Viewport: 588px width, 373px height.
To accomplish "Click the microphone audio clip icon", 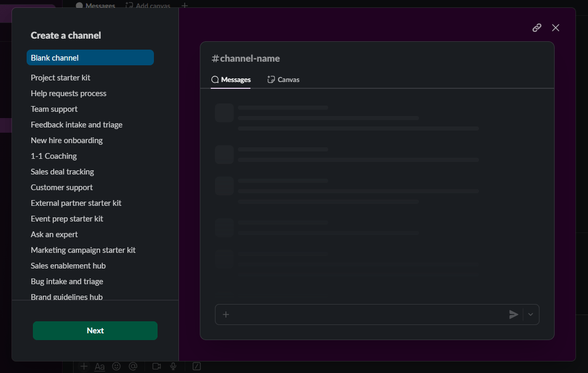I will 173,367.
